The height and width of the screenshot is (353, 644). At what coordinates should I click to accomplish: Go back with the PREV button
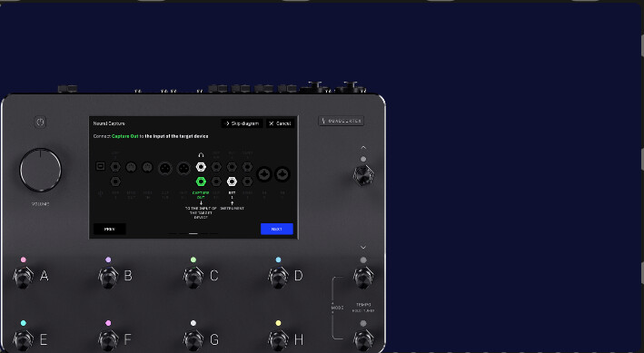click(110, 229)
